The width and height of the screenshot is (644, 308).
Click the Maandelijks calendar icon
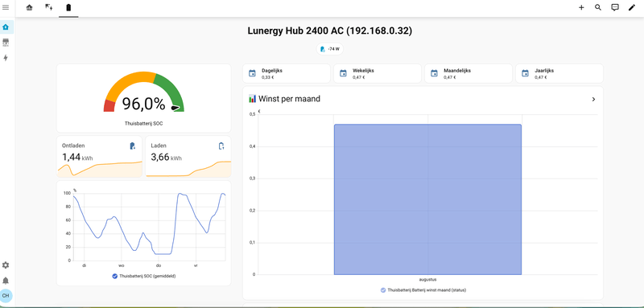(x=434, y=73)
